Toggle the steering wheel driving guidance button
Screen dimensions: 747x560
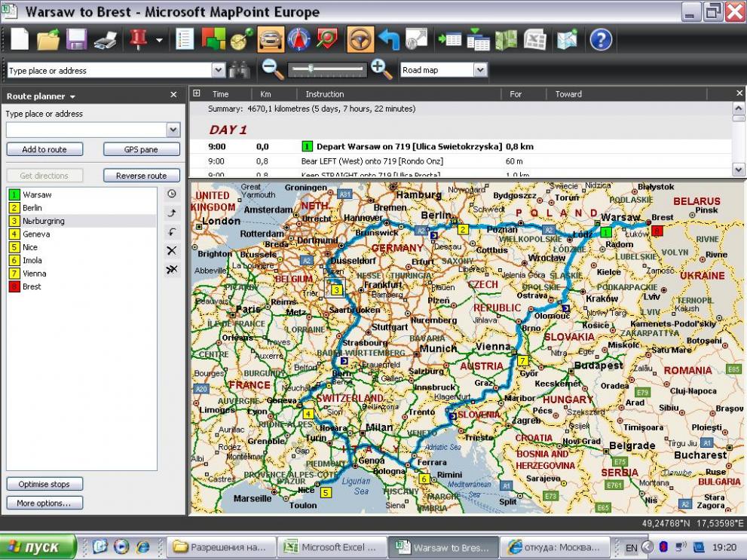(x=360, y=39)
